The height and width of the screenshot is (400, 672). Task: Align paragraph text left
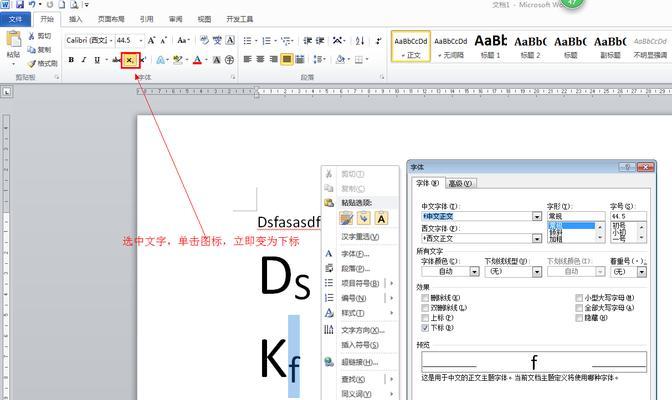tap(247, 59)
